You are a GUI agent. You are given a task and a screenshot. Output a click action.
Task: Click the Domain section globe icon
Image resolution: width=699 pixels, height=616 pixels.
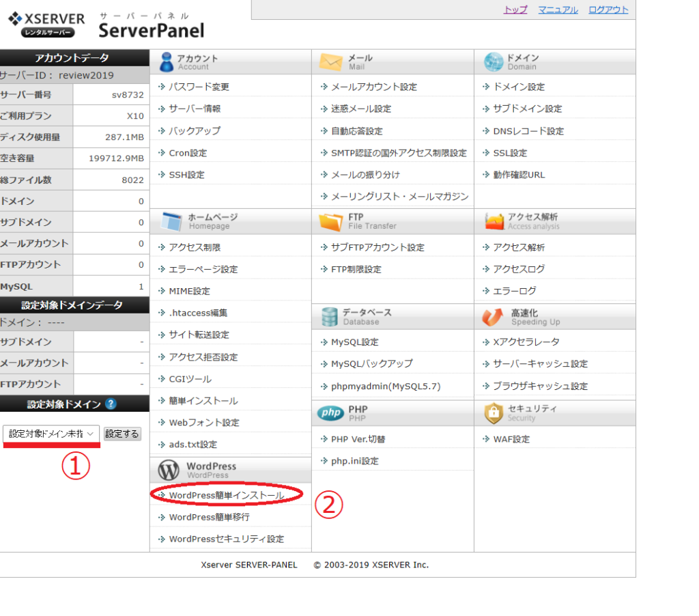494,62
